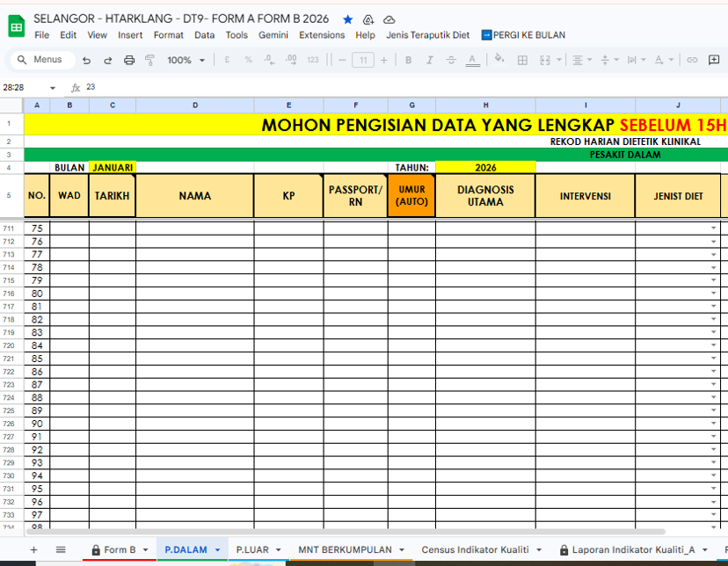
Task: Click the Merge cells icon
Action: pyautogui.click(x=545, y=60)
